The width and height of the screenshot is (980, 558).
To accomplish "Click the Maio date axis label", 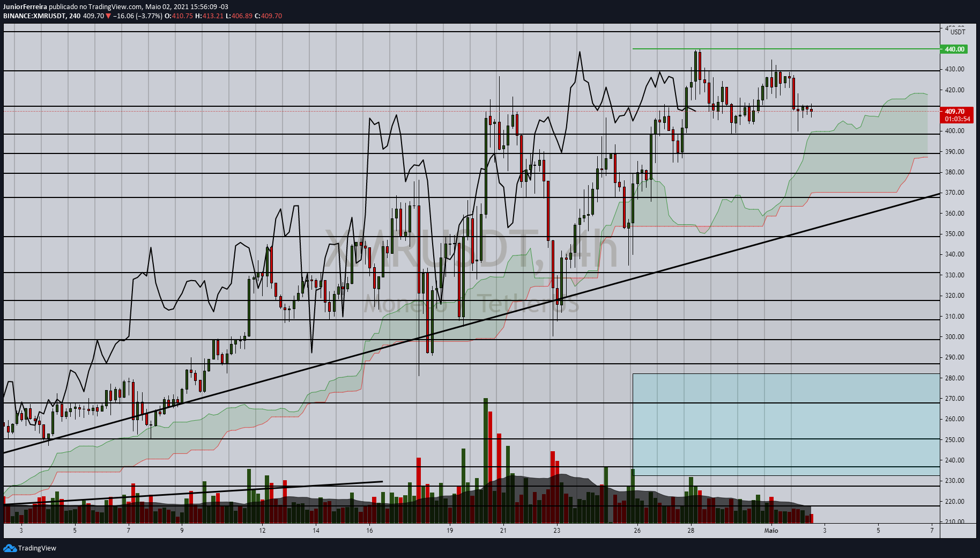I will tap(771, 531).
